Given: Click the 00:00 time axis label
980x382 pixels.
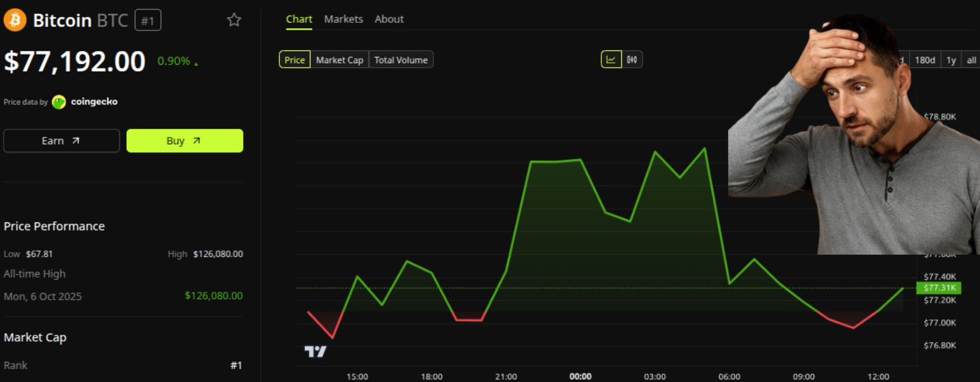Looking at the screenshot, I should [x=580, y=376].
